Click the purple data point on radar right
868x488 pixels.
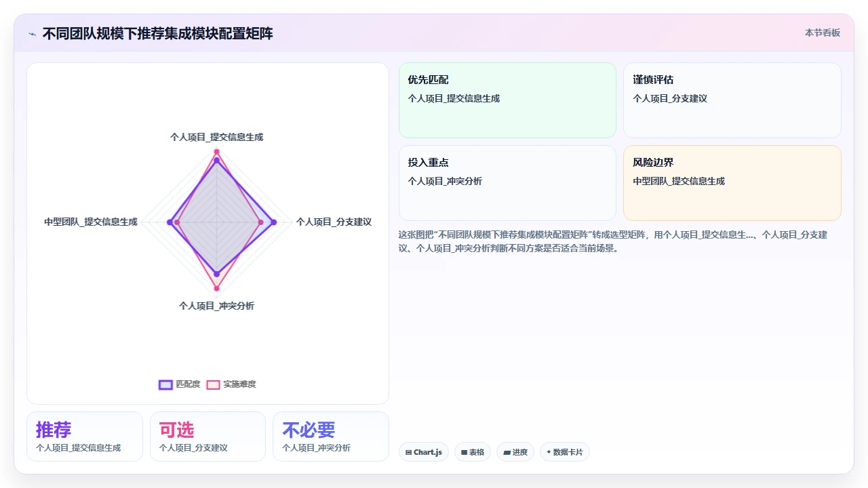pyautogui.click(x=273, y=222)
